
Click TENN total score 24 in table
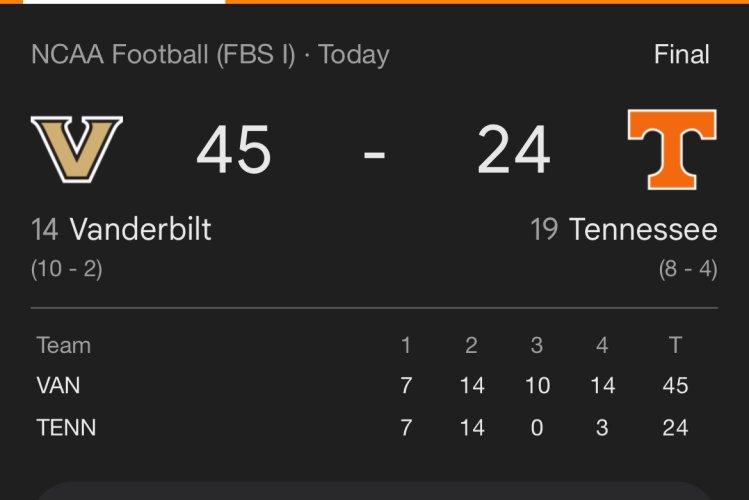pyautogui.click(x=675, y=428)
